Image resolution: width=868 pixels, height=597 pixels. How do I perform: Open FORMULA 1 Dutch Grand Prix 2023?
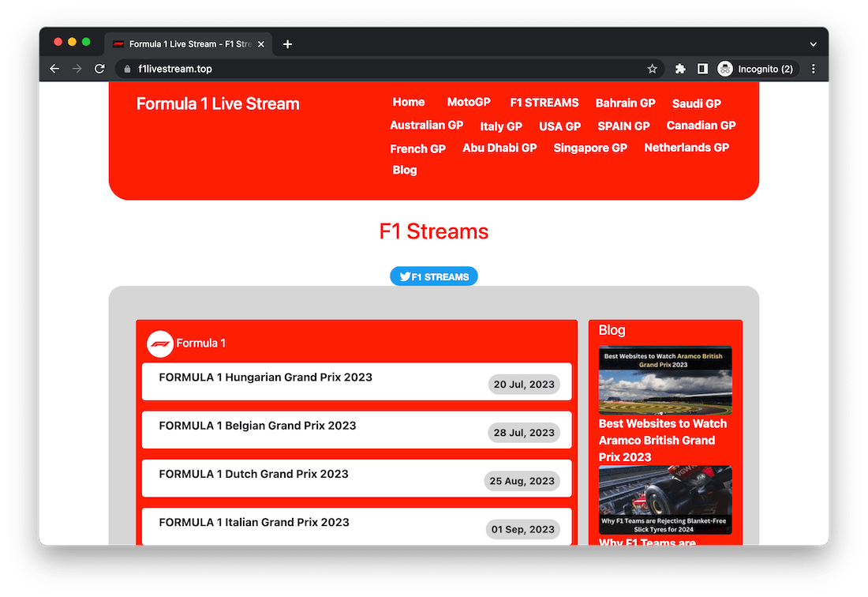coord(357,478)
